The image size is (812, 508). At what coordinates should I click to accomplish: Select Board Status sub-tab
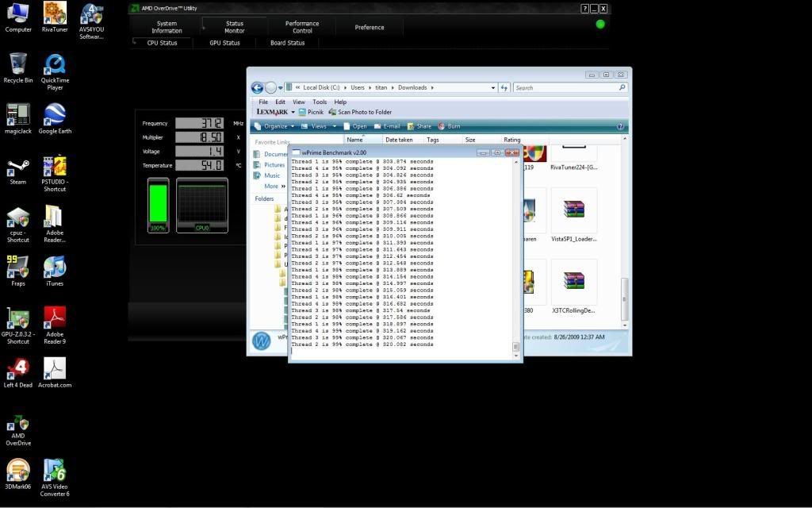(x=287, y=43)
